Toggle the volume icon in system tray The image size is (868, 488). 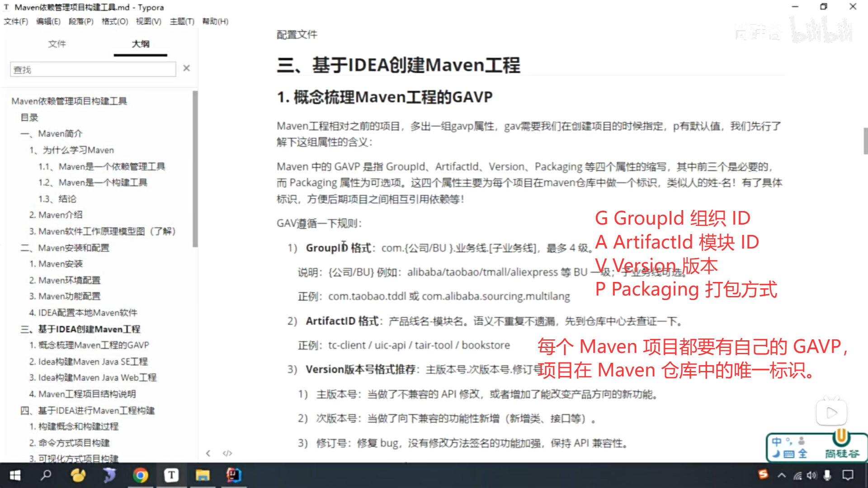click(812, 475)
